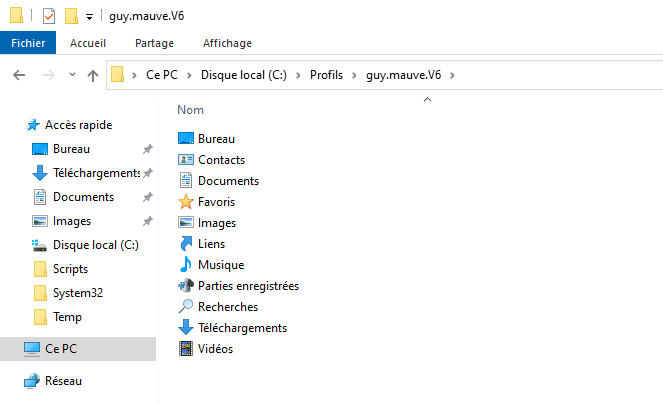Expand chevron after Profils breadcrumb
Screen dimensions: 663x403
pyautogui.click(x=354, y=75)
